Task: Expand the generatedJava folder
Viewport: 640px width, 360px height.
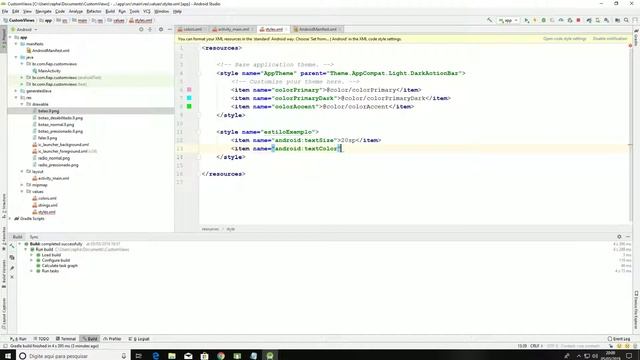Action: click(x=16, y=91)
